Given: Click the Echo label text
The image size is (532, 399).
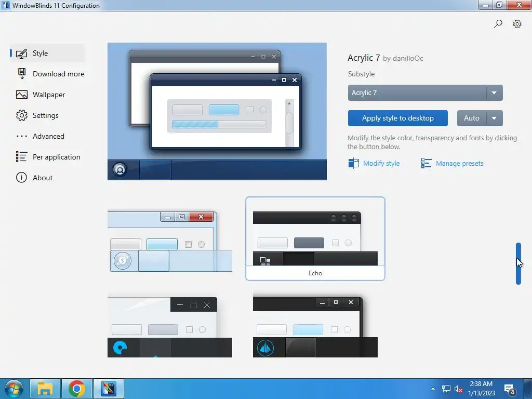Looking at the screenshot, I should [x=315, y=273].
